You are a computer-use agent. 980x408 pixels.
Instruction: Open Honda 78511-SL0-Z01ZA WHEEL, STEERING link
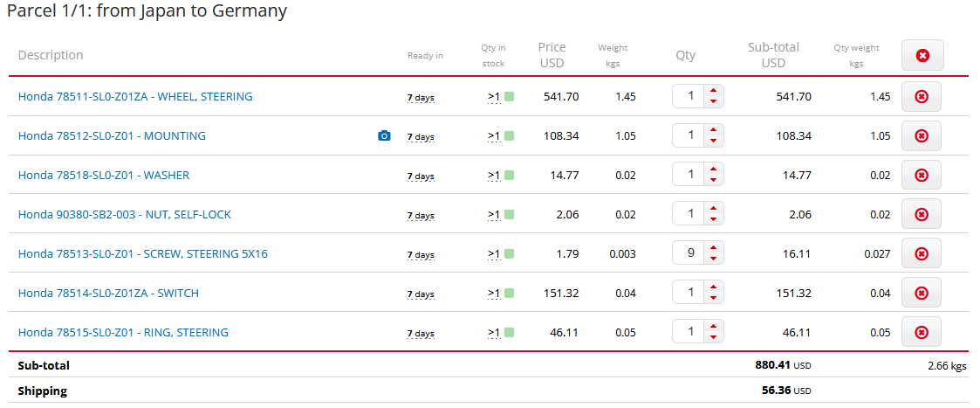(135, 96)
